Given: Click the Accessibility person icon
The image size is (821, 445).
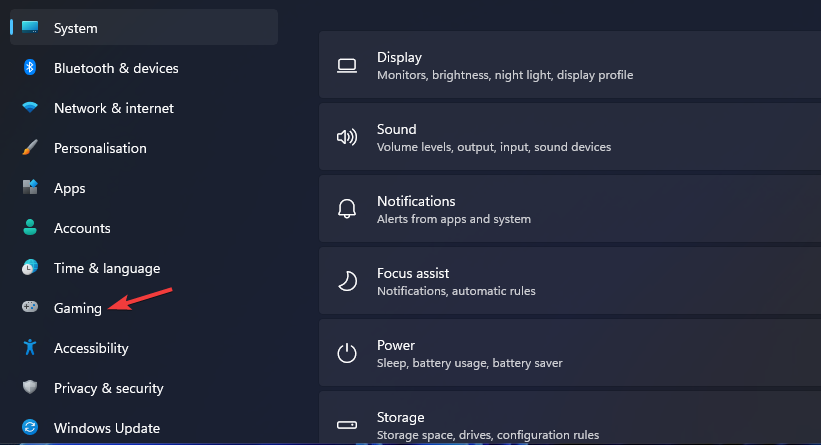Looking at the screenshot, I should click(30, 348).
